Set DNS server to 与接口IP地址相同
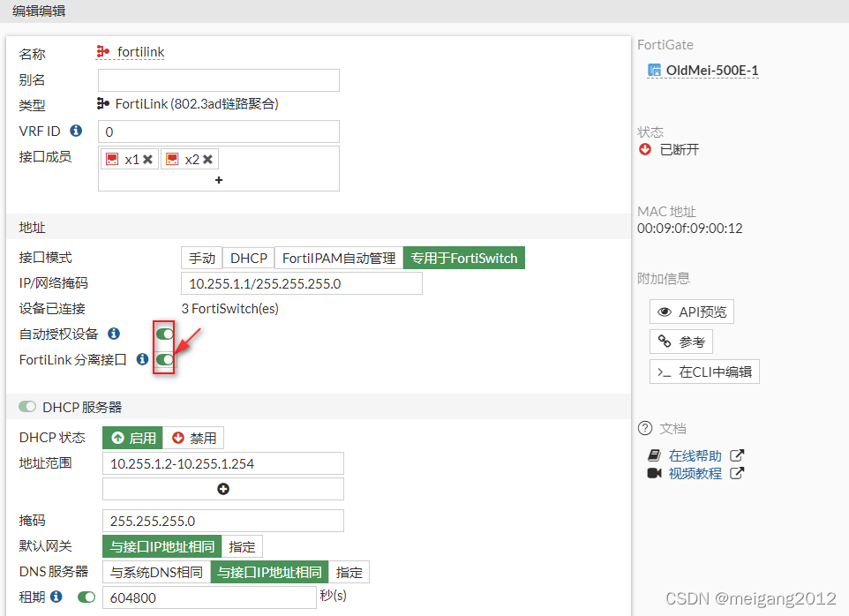849x616 pixels. coord(270,572)
